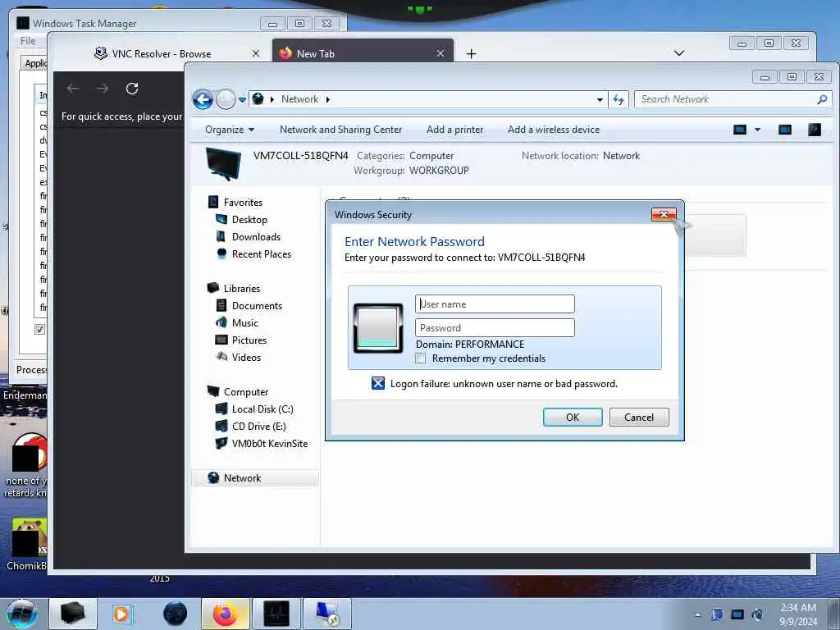Click the Forward arrow in the Network explorer window

[x=226, y=99]
